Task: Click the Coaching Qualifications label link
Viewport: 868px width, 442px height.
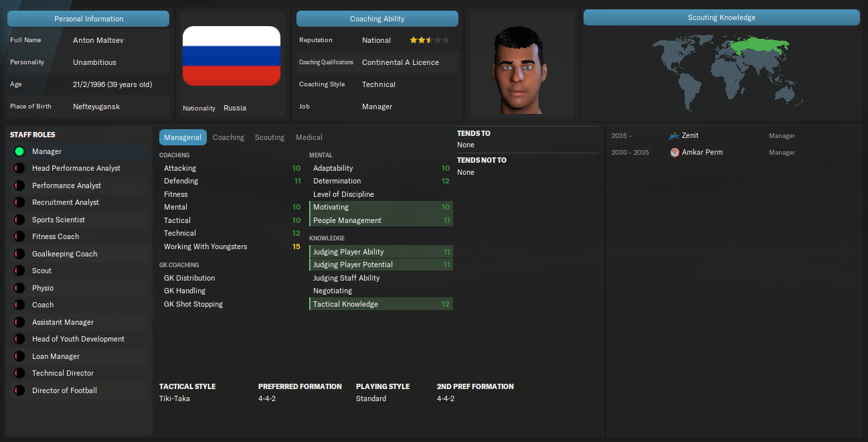Action: pos(326,62)
